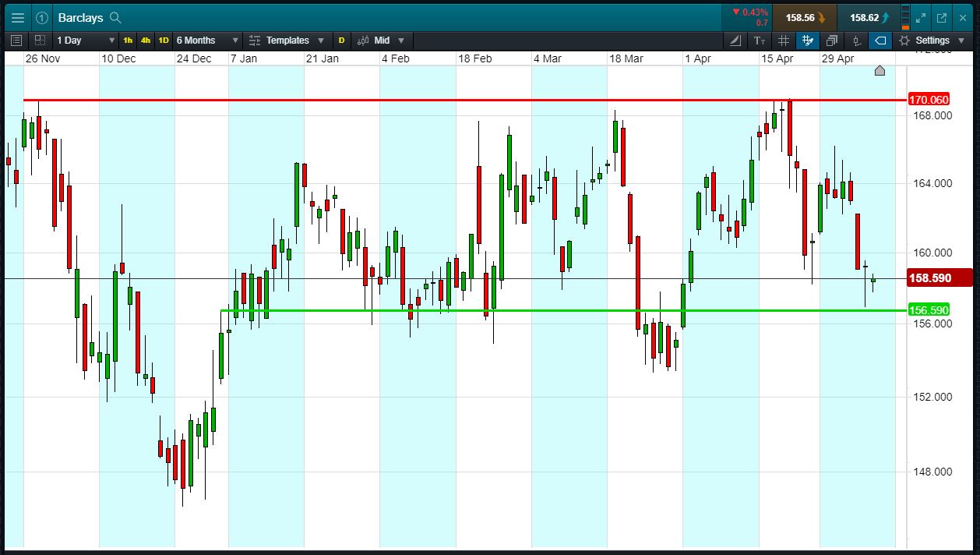Click the 164.000 price axis label
This screenshot has width=980, height=555.
click(932, 184)
